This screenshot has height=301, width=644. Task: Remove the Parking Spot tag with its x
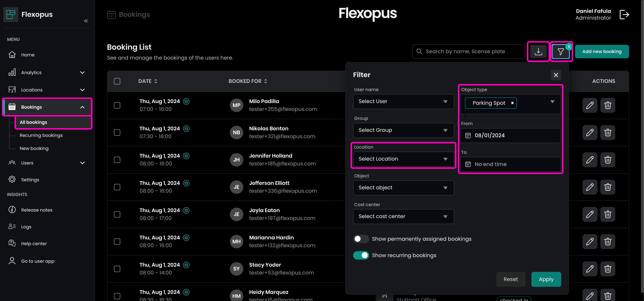[512, 103]
